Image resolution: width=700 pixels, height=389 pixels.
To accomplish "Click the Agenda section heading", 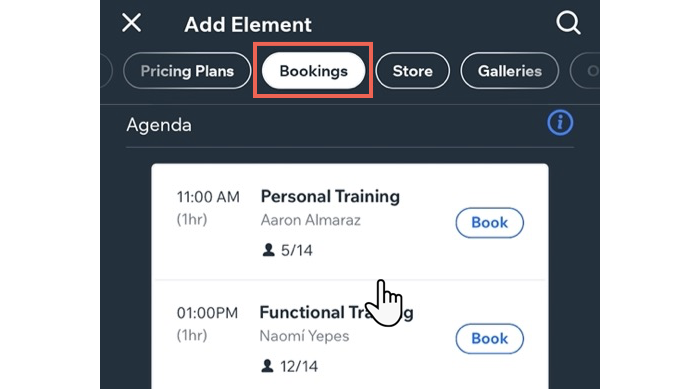I will (159, 125).
